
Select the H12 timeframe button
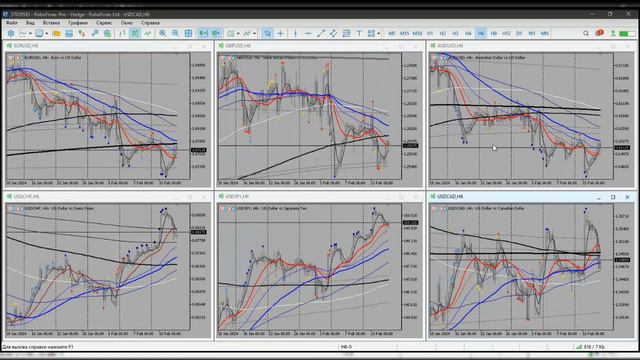click(x=506, y=33)
